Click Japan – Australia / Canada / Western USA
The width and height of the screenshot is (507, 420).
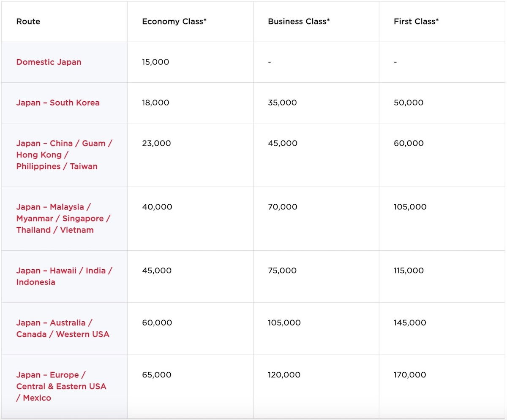click(63, 328)
